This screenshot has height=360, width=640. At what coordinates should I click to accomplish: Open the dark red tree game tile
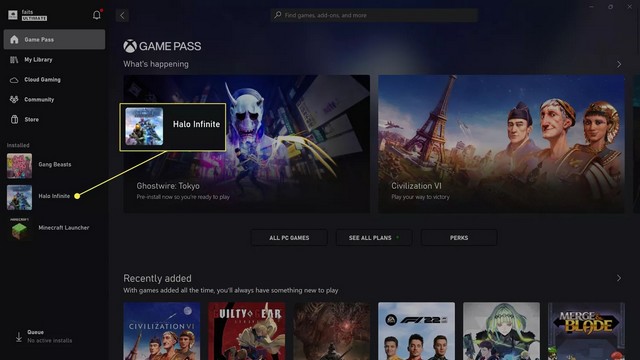tap(331, 331)
